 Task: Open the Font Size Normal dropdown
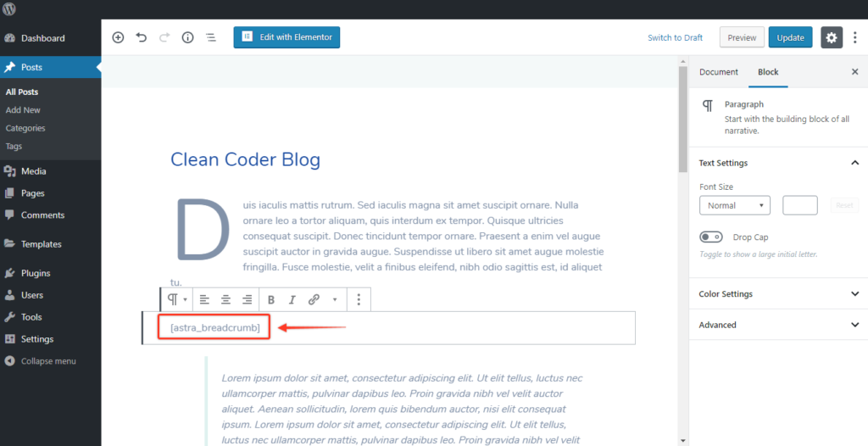click(x=734, y=205)
